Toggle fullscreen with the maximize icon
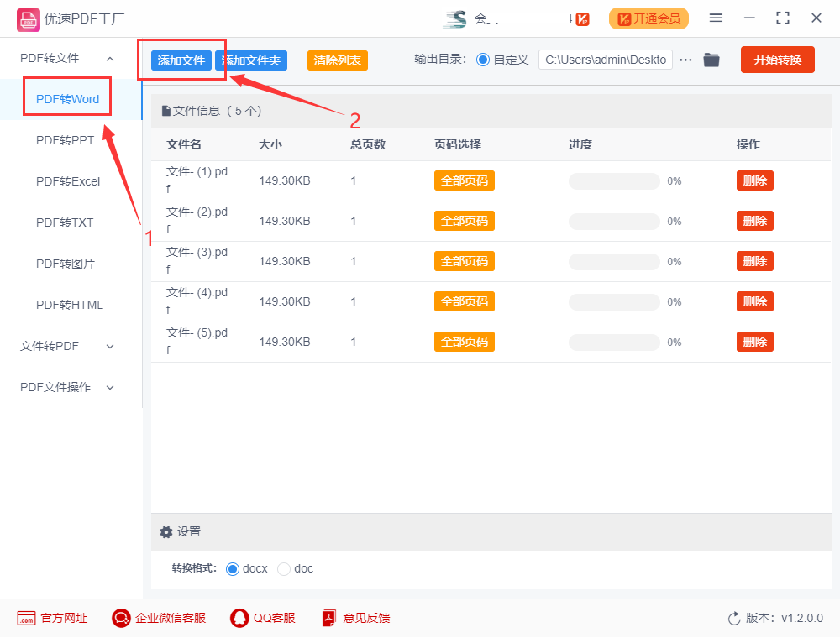This screenshot has height=638, width=840. 783,18
